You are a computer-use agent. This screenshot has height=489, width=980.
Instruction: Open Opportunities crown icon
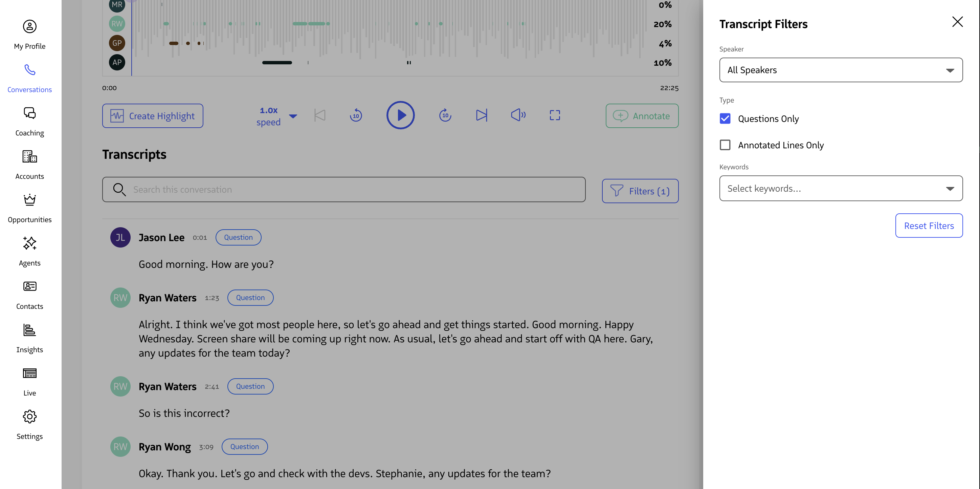30,199
